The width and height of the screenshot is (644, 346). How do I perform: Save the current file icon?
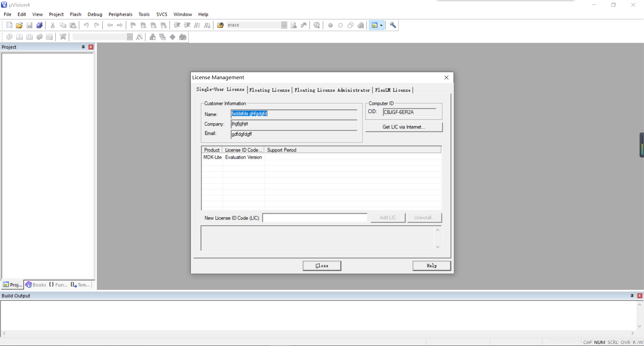30,25
